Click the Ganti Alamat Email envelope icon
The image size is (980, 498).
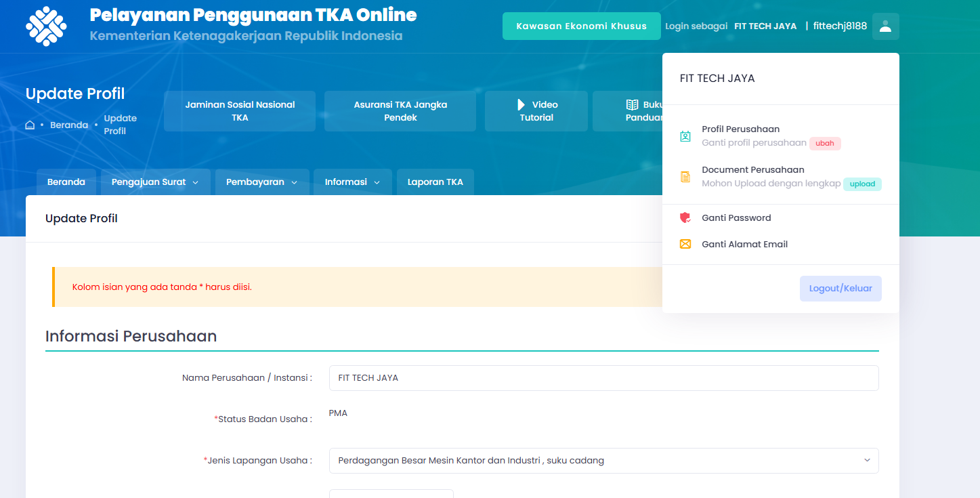click(x=685, y=244)
